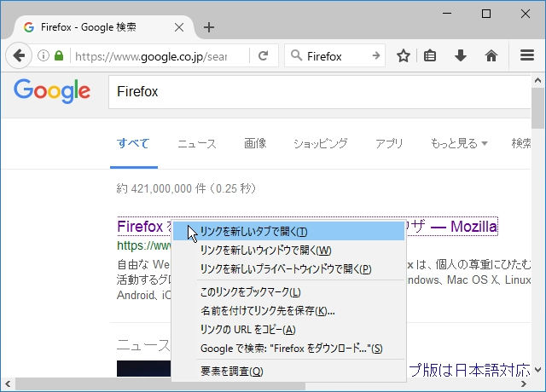
Task: Submit search with the arrow go button
Action: tap(376, 55)
